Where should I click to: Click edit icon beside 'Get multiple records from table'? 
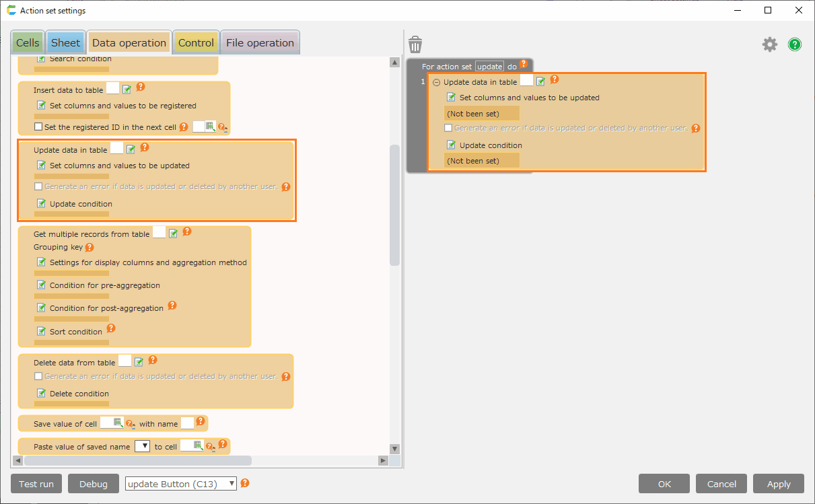click(174, 233)
